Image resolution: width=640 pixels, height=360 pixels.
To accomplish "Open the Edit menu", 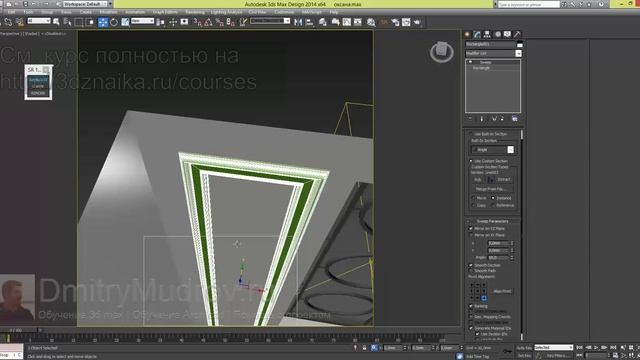I will (x=11, y=12).
